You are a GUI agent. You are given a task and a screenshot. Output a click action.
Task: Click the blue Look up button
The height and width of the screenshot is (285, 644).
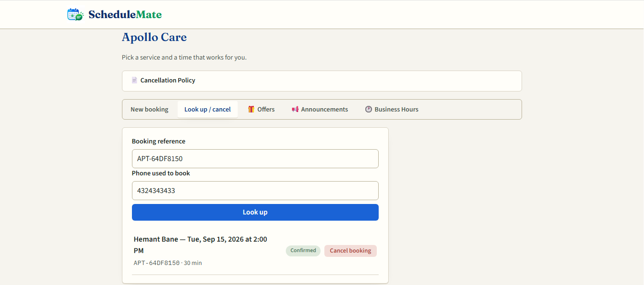pos(255,212)
